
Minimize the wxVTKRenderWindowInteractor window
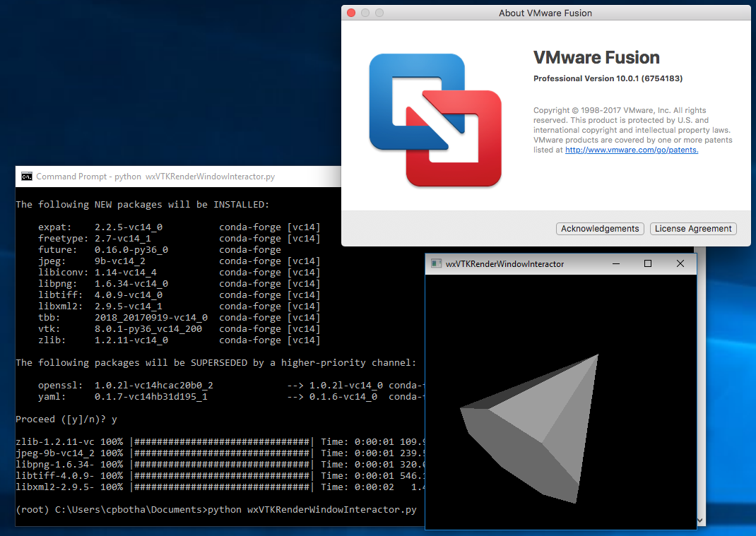pyautogui.click(x=615, y=263)
